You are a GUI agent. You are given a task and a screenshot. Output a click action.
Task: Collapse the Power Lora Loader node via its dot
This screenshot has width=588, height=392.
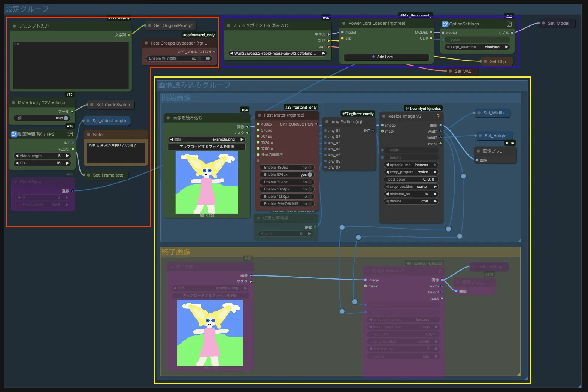(344, 23)
